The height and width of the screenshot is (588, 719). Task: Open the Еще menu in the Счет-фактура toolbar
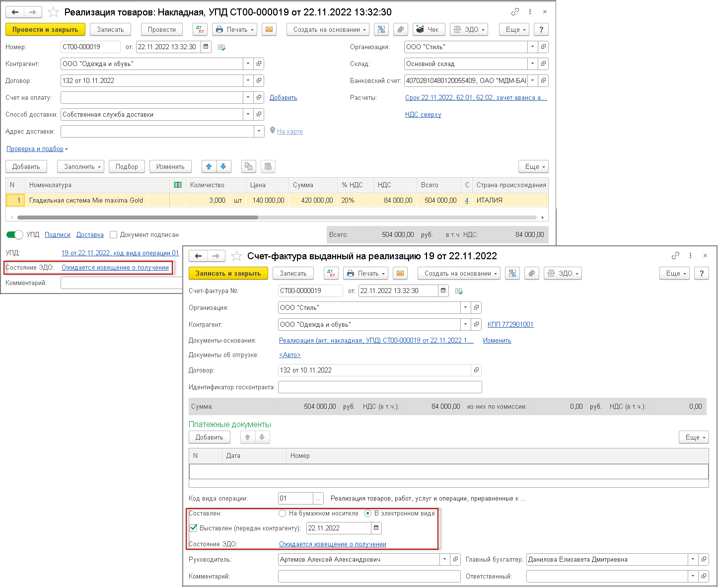pyautogui.click(x=675, y=273)
